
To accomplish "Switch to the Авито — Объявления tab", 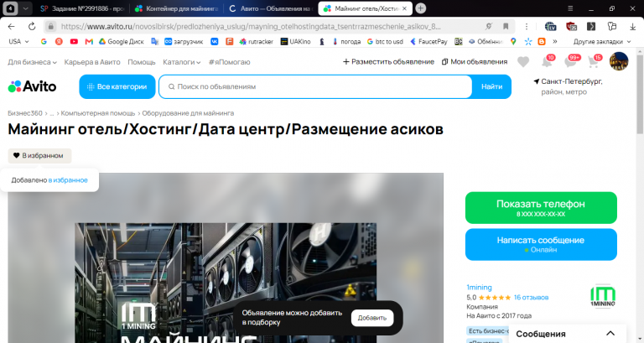I will [271, 8].
